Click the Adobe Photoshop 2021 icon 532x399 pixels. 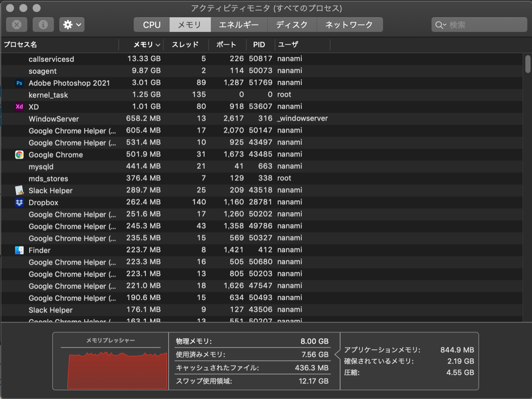click(x=19, y=83)
